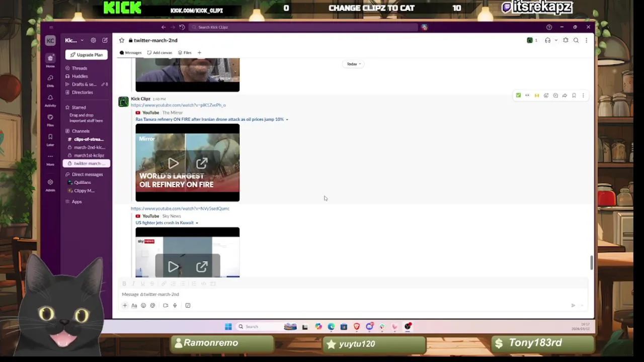View channel members avatar count
Image resolution: width=644 pixels, height=362 pixels.
(532, 40)
